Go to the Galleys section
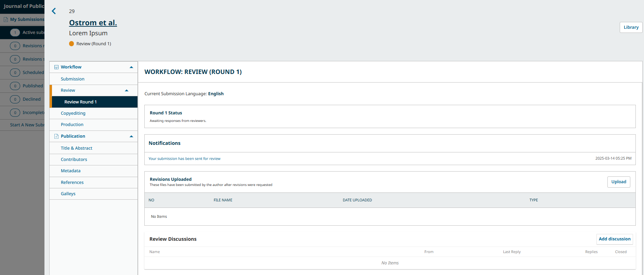The width and height of the screenshot is (644, 275). [68, 194]
